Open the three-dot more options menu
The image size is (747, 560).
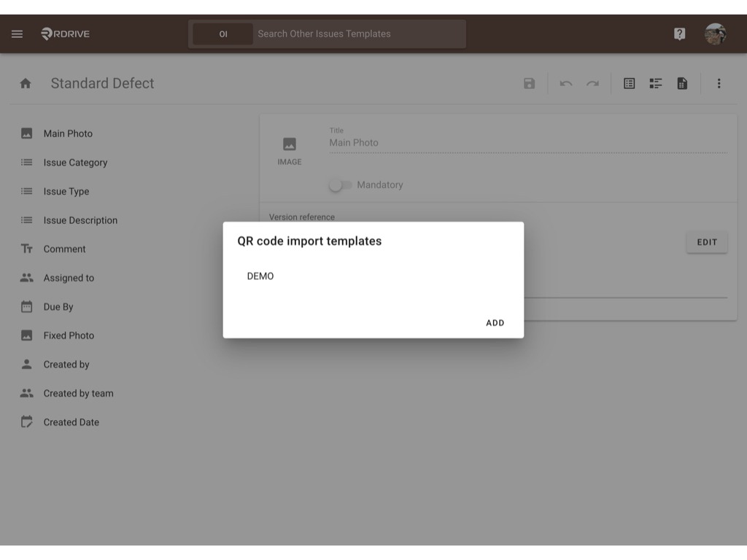[x=719, y=84]
